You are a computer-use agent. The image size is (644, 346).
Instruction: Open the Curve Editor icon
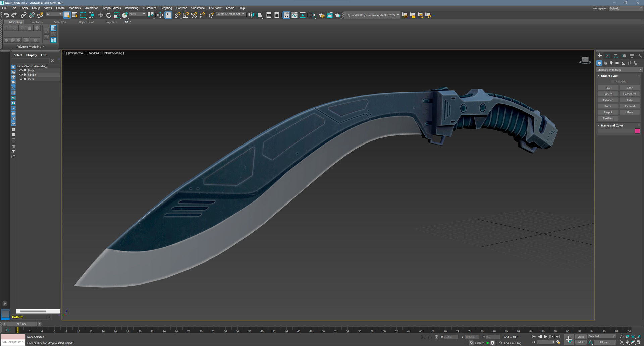click(294, 15)
